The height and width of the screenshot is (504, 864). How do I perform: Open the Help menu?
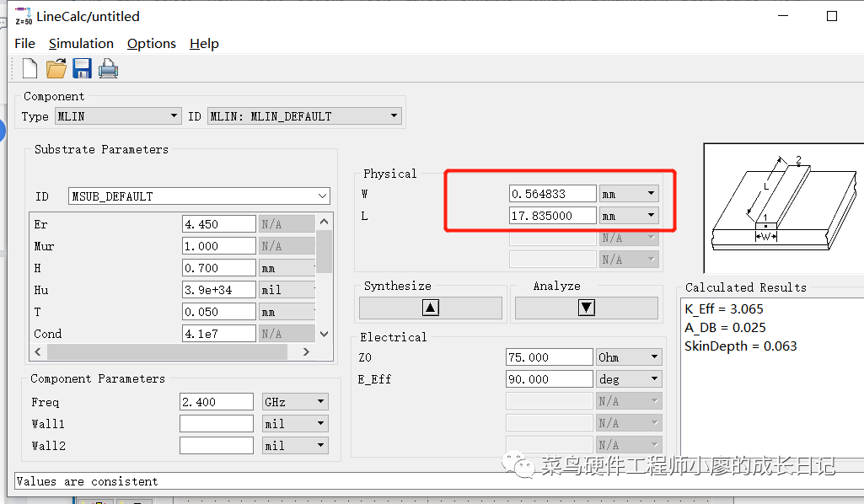(x=204, y=44)
